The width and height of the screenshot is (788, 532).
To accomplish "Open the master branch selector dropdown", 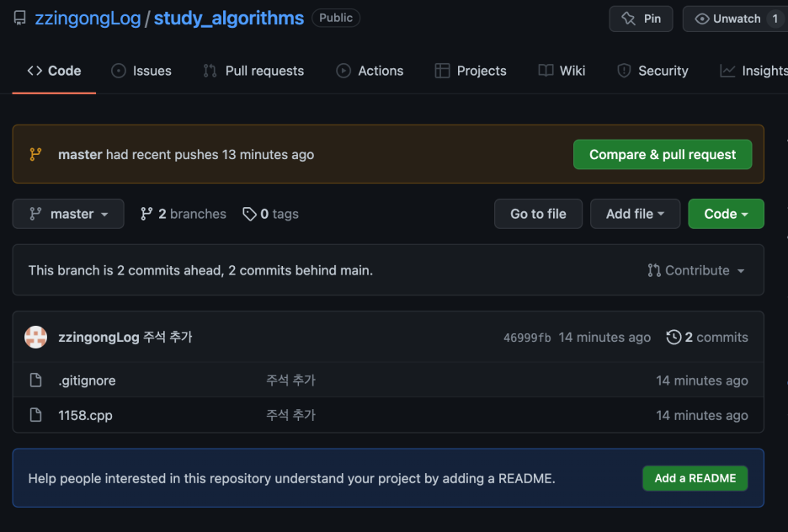I will click(68, 214).
